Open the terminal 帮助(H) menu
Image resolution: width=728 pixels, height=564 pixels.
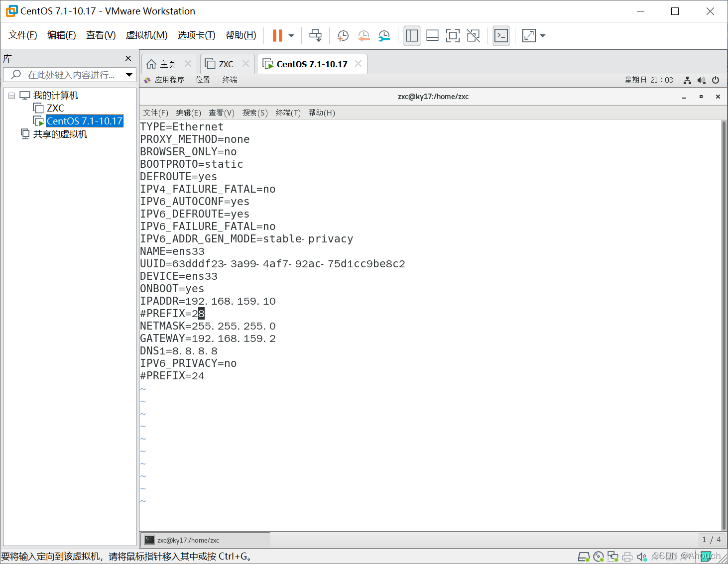322,113
